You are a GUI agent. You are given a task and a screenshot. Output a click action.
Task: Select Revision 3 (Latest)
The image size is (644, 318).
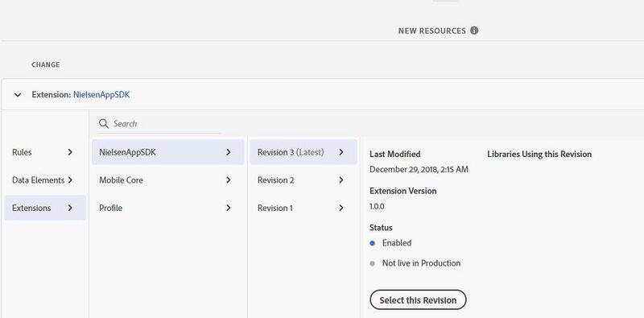(x=303, y=152)
